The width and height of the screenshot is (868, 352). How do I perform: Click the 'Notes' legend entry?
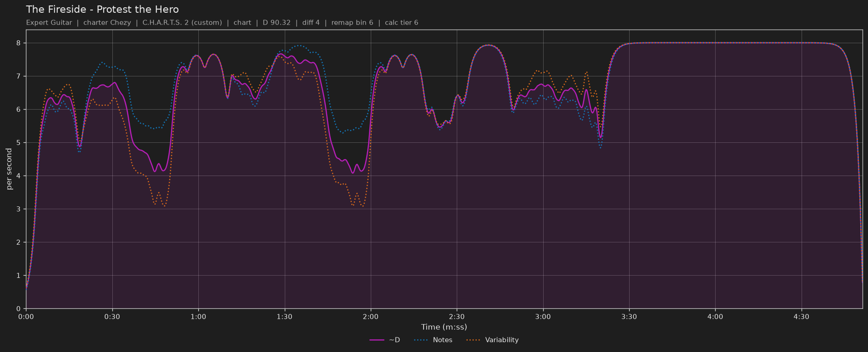[x=433, y=340]
